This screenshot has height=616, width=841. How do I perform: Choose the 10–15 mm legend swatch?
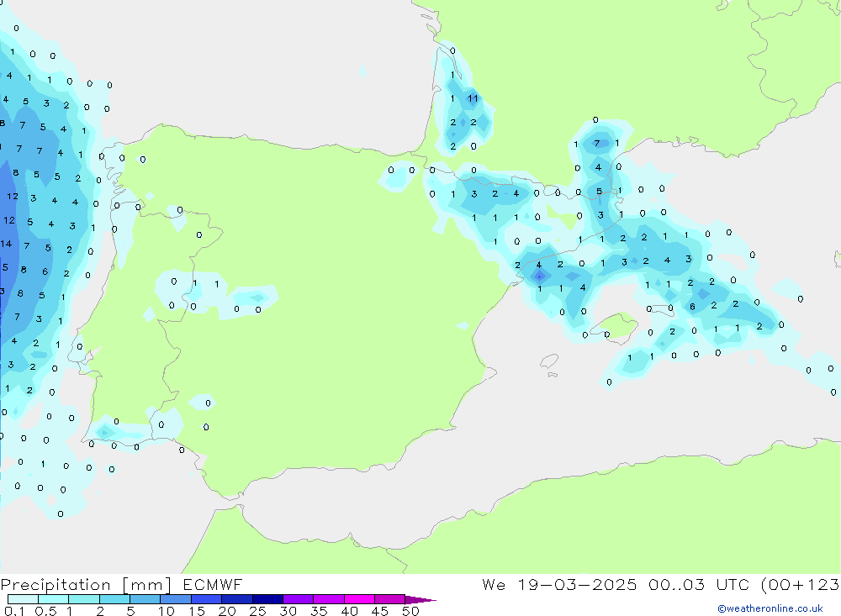tap(176, 599)
